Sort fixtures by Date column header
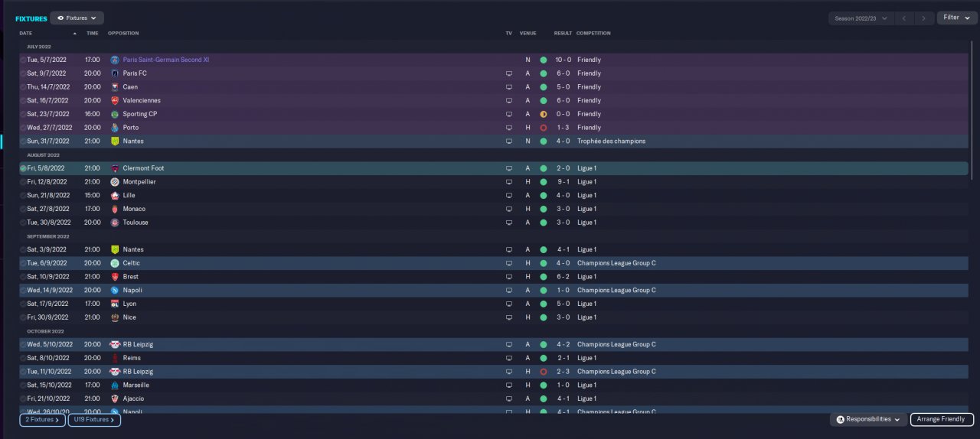The width and height of the screenshot is (980, 439). pyautogui.click(x=25, y=34)
